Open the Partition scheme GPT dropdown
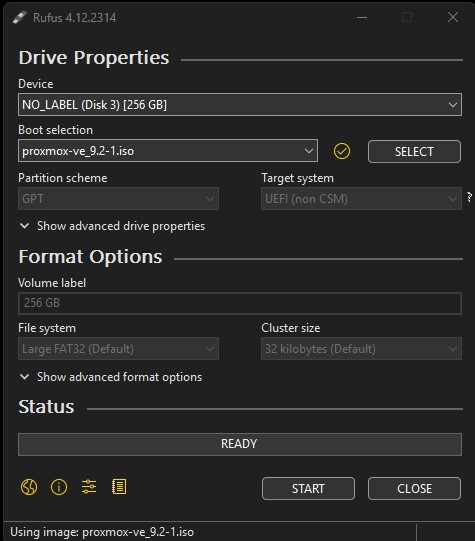The width and height of the screenshot is (475, 541). [118, 199]
